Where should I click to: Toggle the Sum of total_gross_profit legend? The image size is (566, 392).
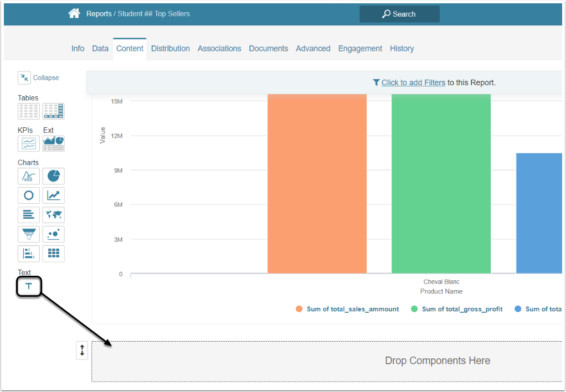(x=457, y=309)
